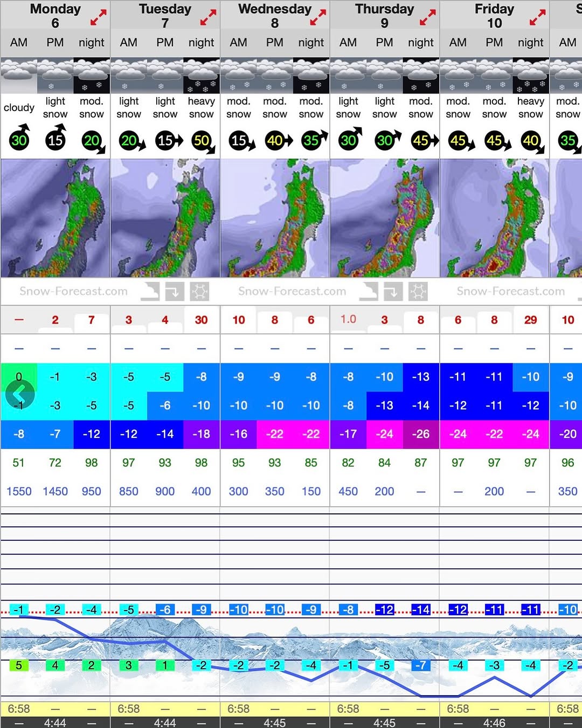582x728 pixels.
Task: Expand Wednesday 8 with the red arrows
Action: 318,18
